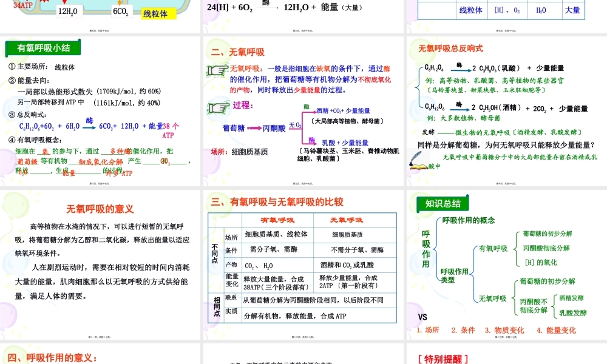This screenshot has height=364, width=607.
Task: Click the 细胞质基质、线粒体 table cell
Action: [x=276, y=234]
